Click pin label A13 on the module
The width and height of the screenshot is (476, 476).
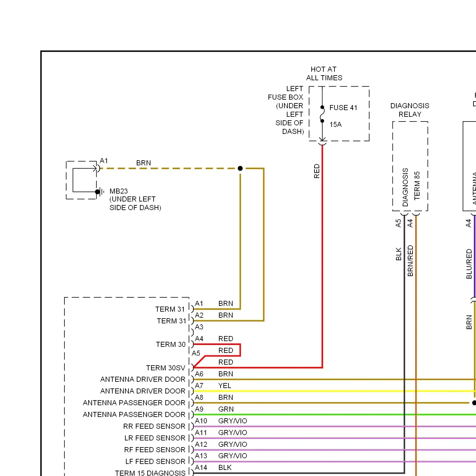tap(201, 456)
